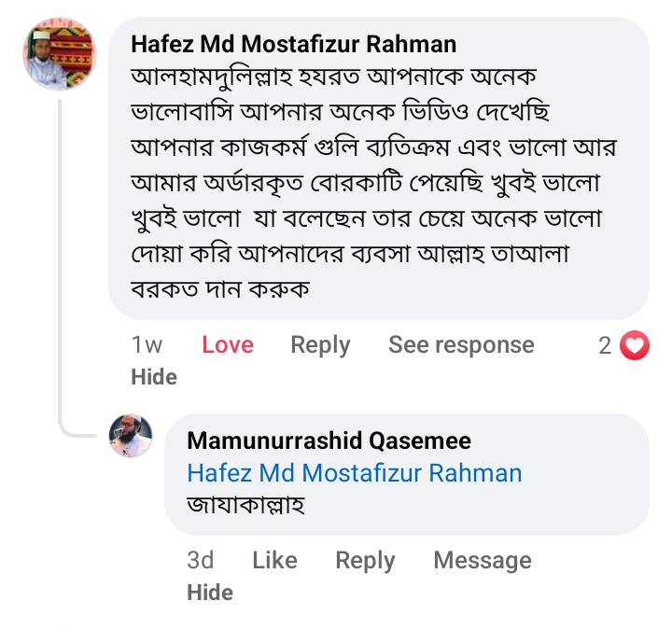This screenshot has height=629, width=672.
Task: View the reaction count showing 2
Action: click(x=605, y=346)
